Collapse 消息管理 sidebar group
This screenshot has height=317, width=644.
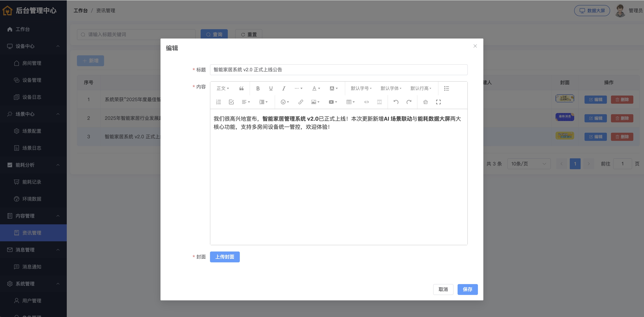33,250
